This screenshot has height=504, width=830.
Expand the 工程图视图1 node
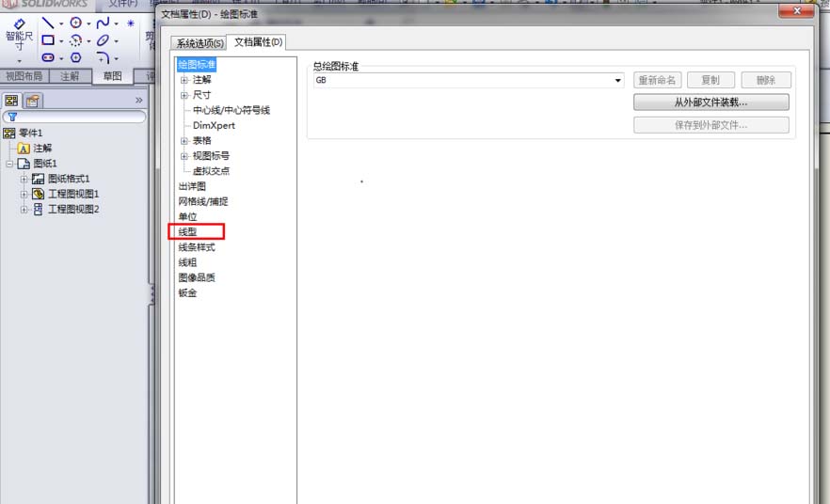[24, 195]
